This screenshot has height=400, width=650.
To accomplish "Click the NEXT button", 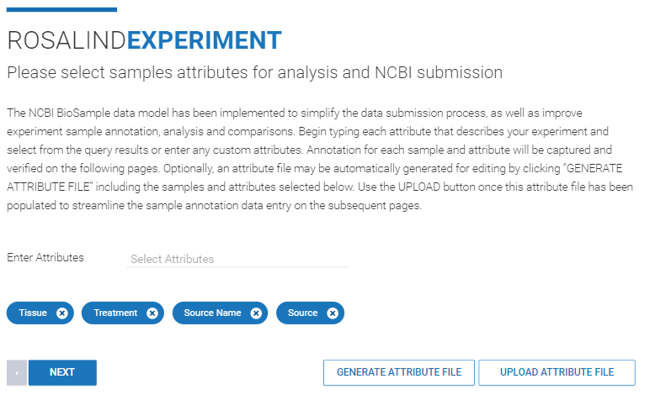I will [63, 373].
